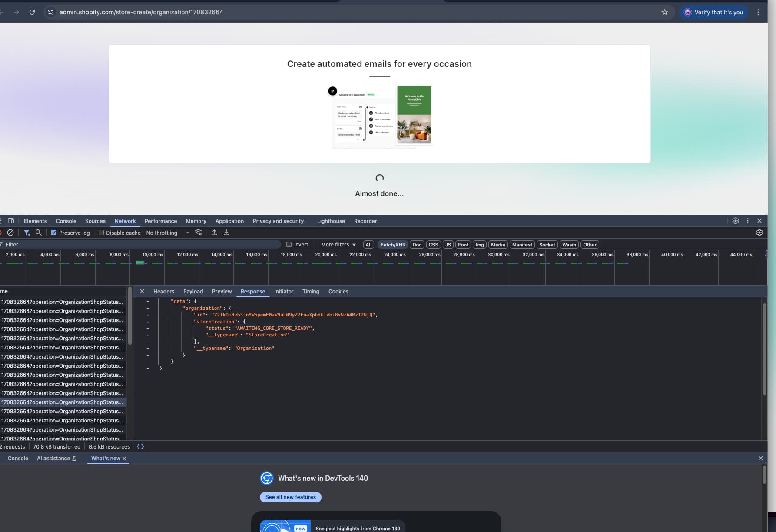Viewport: 776px width, 532px height.
Task: Click See all new features button
Action: pos(291,497)
